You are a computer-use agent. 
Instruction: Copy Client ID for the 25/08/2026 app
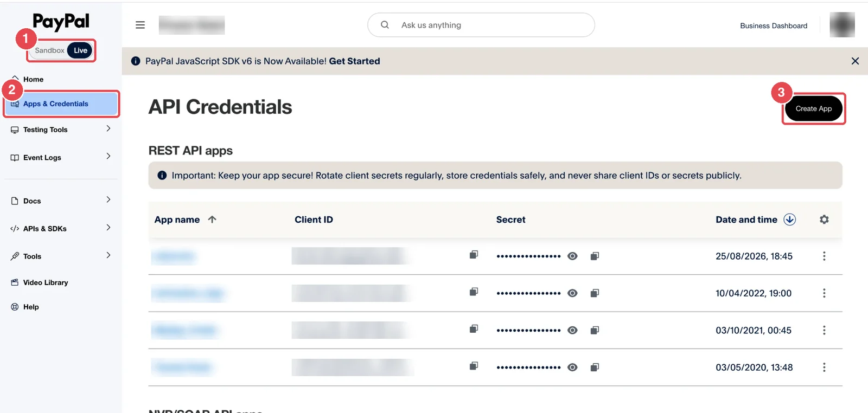(x=474, y=255)
